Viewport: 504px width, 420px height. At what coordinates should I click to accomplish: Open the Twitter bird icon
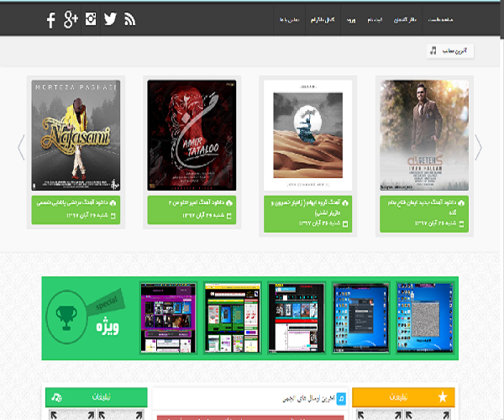(x=110, y=19)
